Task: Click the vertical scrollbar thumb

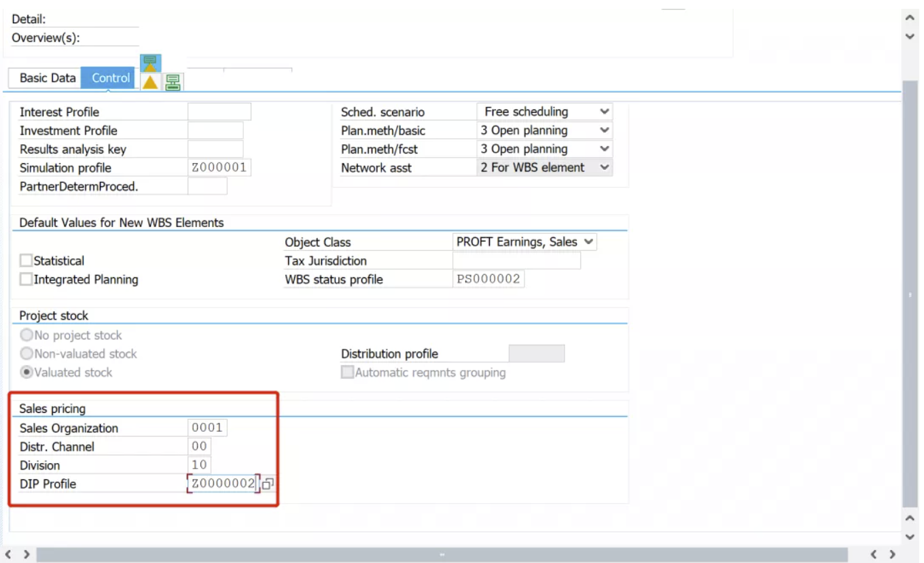Action: (x=910, y=294)
